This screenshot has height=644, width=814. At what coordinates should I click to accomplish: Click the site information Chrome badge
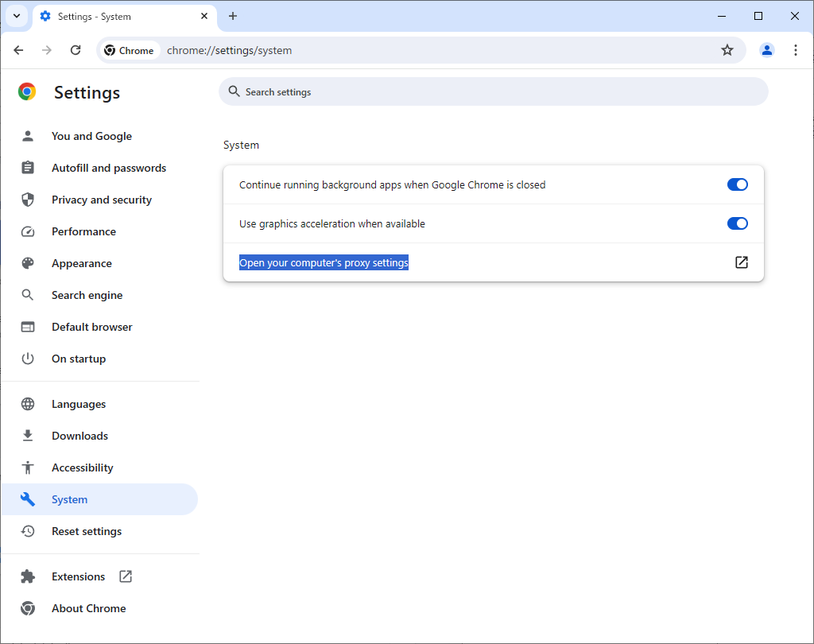pos(130,49)
